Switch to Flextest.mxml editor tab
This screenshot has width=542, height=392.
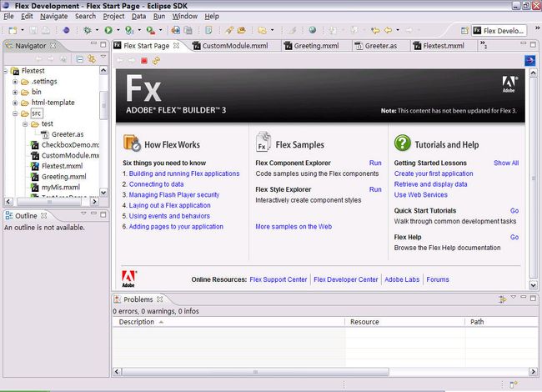point(444,46)
